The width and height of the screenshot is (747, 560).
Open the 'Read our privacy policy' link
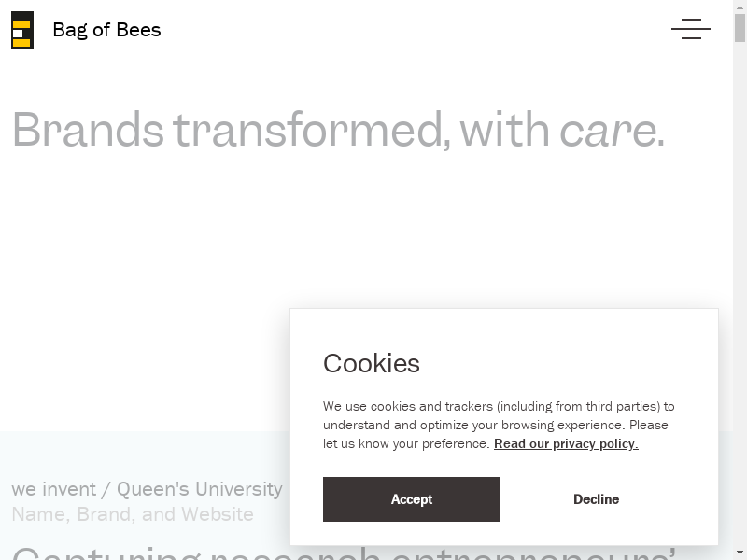pos(566,444)
